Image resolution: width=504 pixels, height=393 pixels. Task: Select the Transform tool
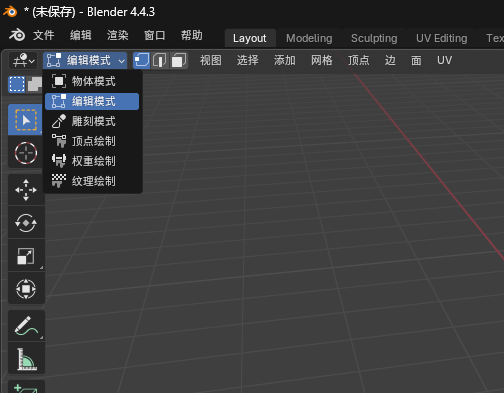coord(26,289)
